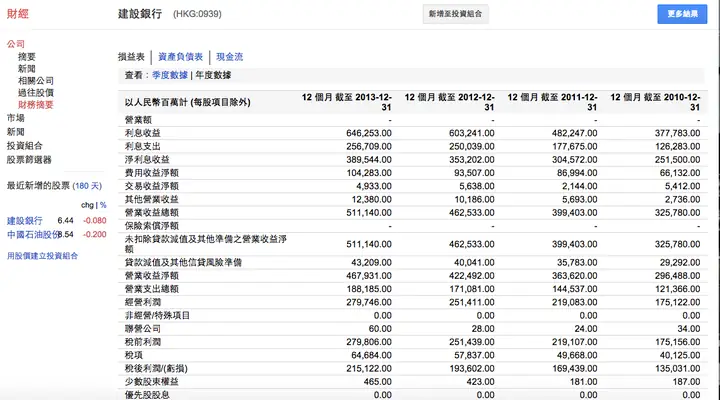Click value 193,602.00 after-tax profit 2012

(472, 368)
